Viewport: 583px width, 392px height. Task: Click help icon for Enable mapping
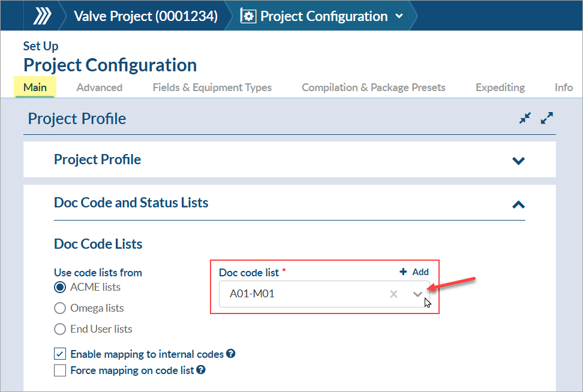[231, 354]
